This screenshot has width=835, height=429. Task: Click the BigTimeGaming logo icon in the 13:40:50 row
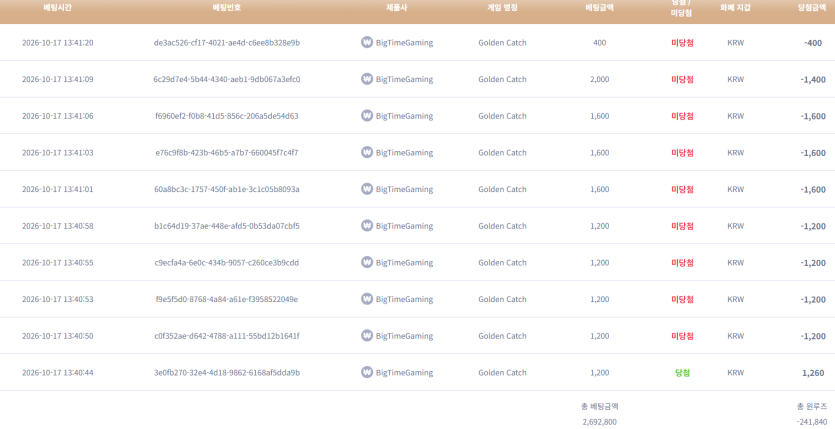[x=367, y=336]
